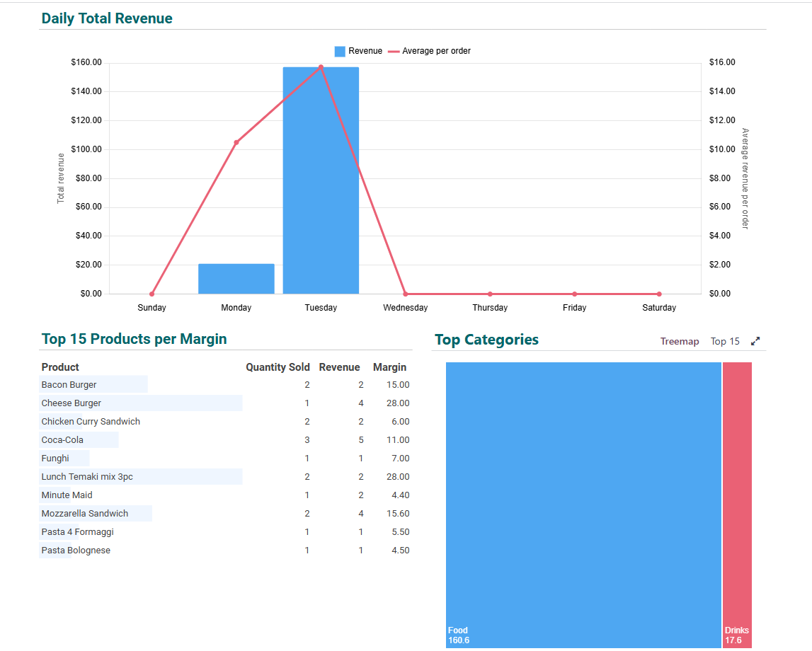
Task: Click the Tuesday revenue bar
Action: 321,180
